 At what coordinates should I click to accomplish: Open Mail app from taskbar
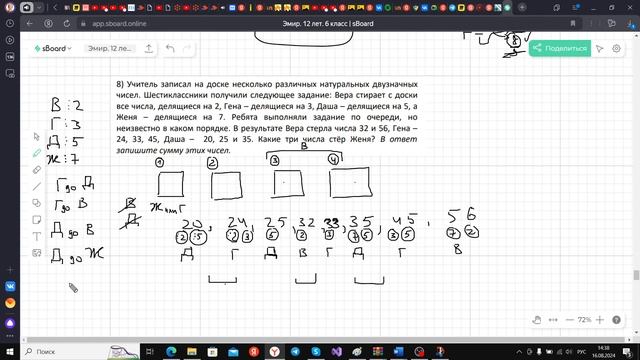(233, 351)
